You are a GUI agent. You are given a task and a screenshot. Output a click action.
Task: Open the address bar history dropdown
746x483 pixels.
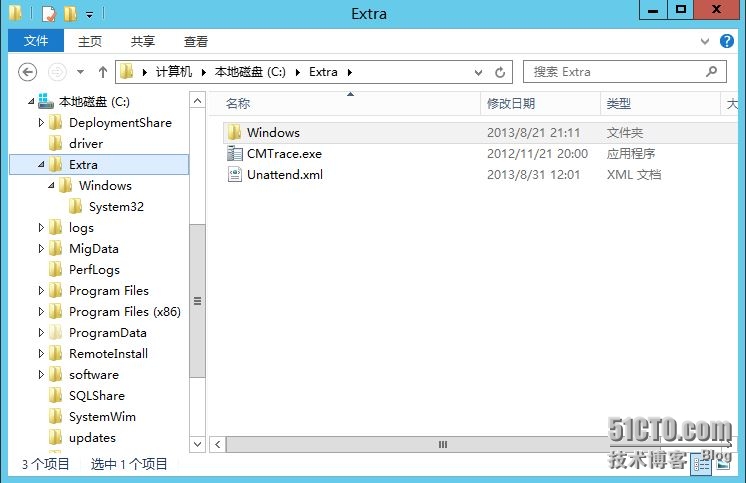[x=478, y=72]
